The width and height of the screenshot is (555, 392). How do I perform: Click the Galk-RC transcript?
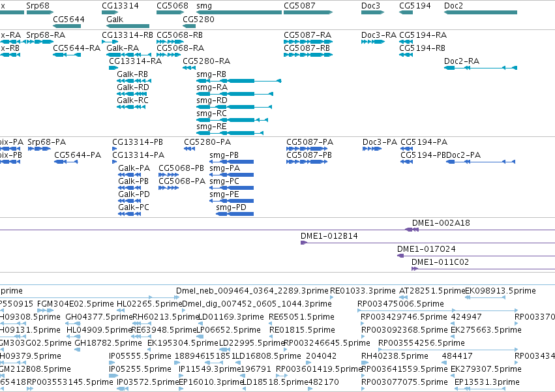(131, 107)
